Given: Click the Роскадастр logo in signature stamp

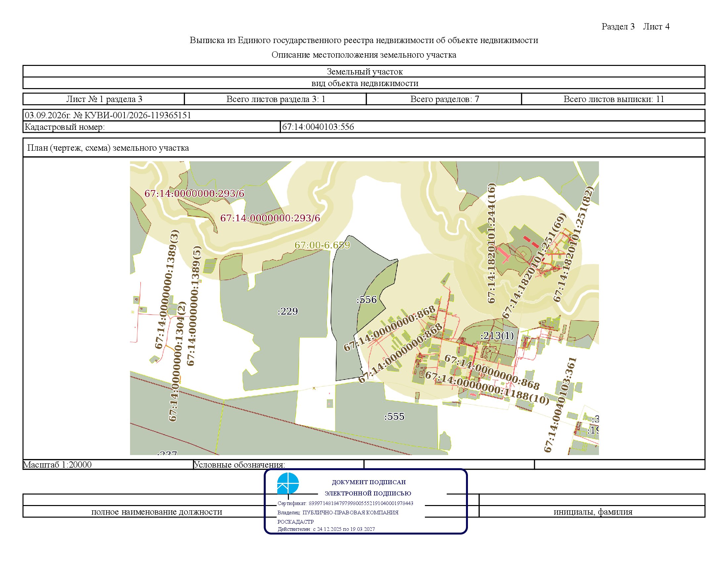Looking at the screenshot, I should (x=288, y=483).
